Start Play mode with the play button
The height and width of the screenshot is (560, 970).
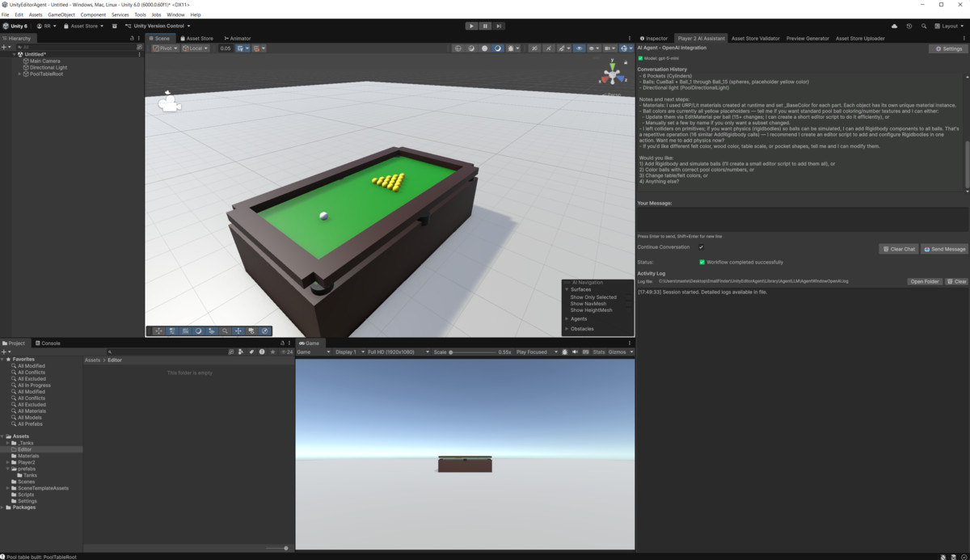[x=471, y=26]
